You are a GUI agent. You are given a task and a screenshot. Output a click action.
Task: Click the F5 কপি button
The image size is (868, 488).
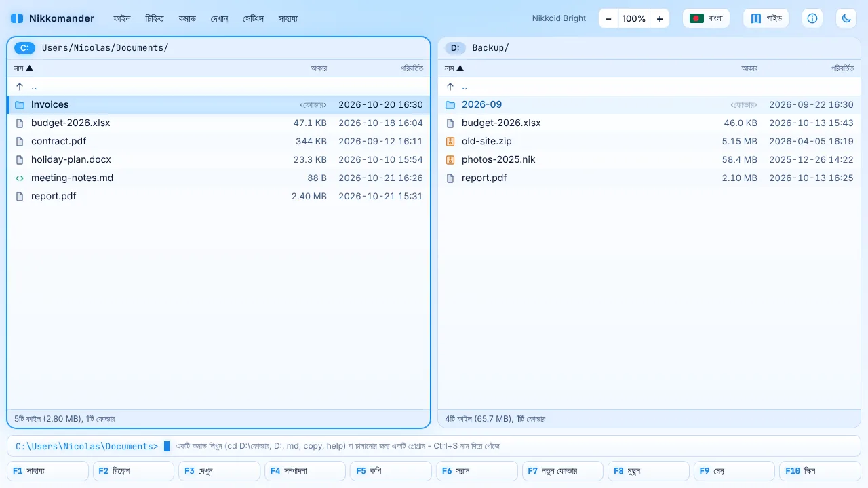pos(391,471)
